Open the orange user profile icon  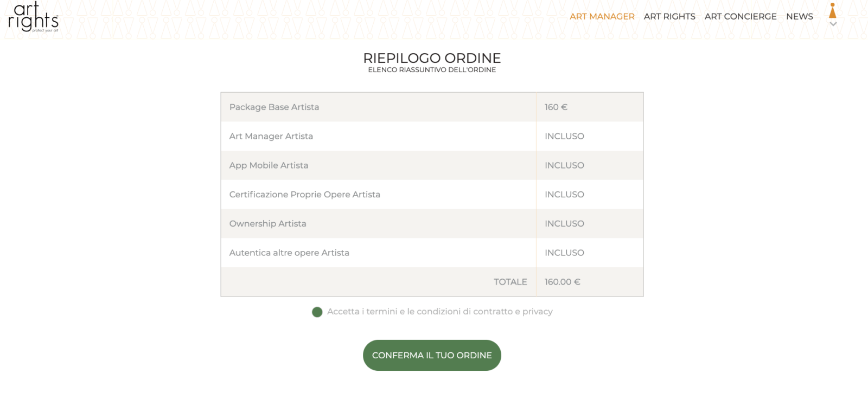pyautogui.click(x=833, y=10)
